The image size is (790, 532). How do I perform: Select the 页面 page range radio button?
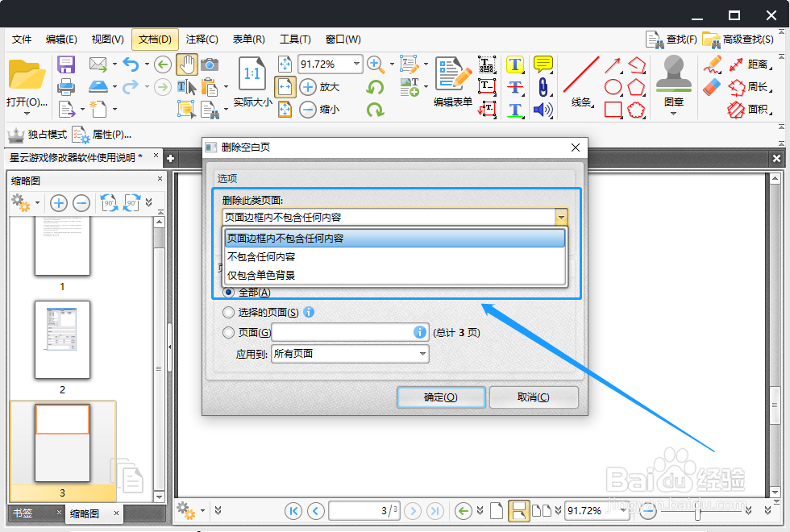click(227, 332)
